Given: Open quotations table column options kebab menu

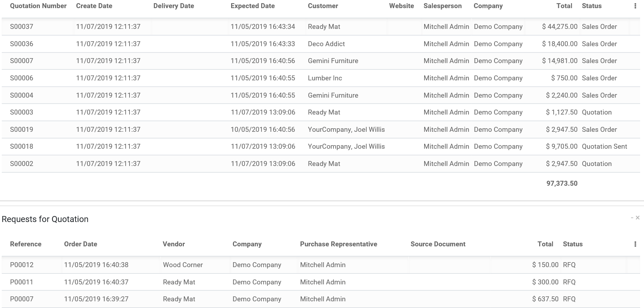Looking at the screenshot, I should tap(635, 6).
